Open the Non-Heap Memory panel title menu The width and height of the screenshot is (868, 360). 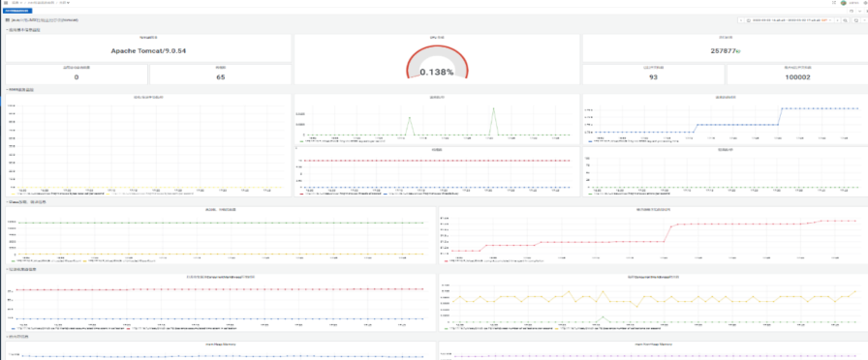653,344
